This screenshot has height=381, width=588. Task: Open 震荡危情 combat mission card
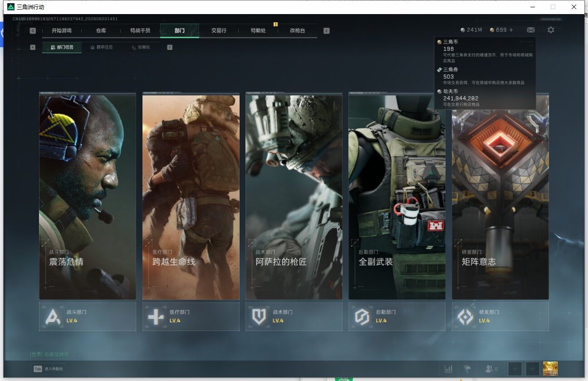[88, 197]
